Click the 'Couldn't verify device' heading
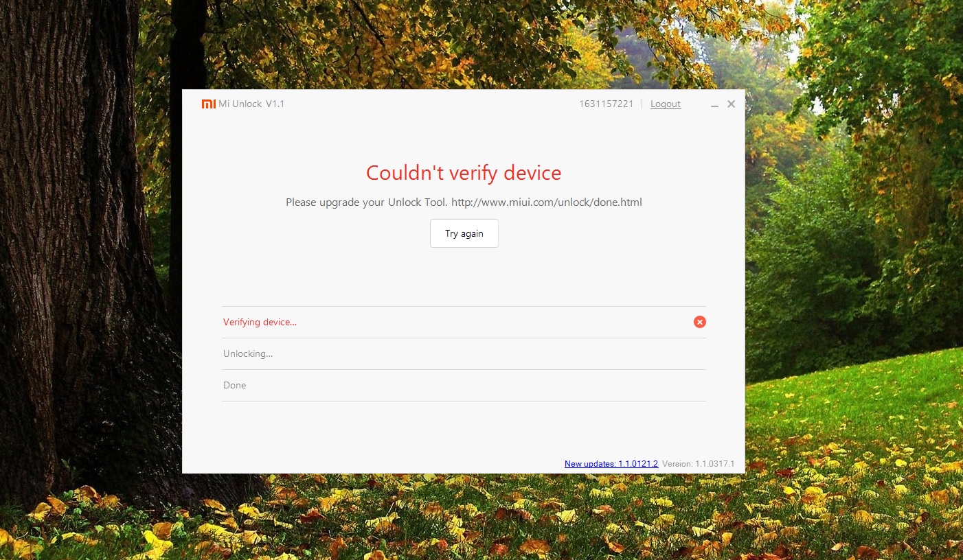This screenshot has height=560, width=963. [464, 173]
